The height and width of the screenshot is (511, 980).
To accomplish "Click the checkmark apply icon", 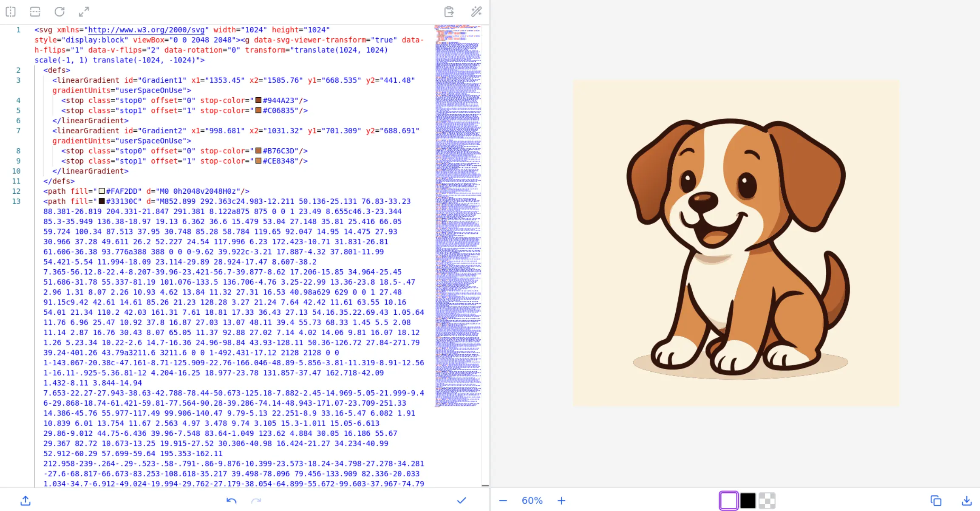I will pyautogui.click(x=461, y=500).
